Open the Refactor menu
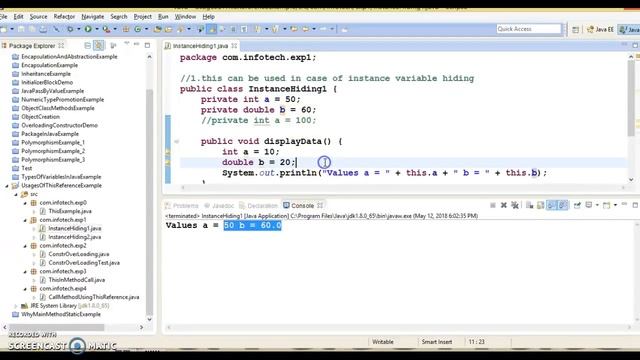Screen dimensions: 640x360 pyautogui.click(x=64, y=17)
